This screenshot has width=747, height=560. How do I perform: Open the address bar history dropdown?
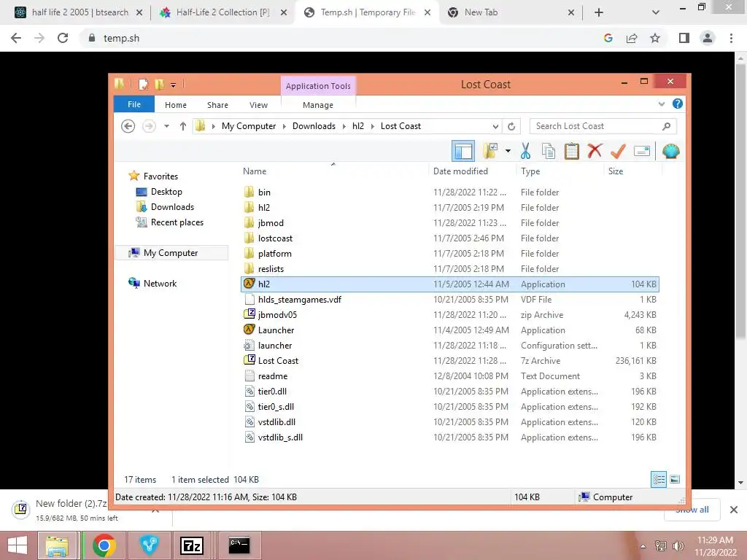(495, 126)
